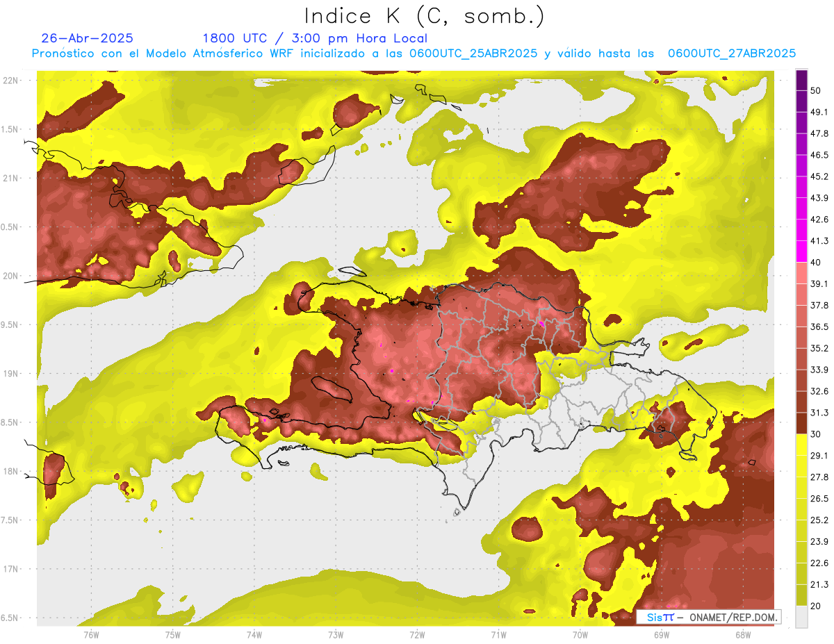Click the '75W' longitude axis label
The image size is (834, 644).
pos(172,634)
